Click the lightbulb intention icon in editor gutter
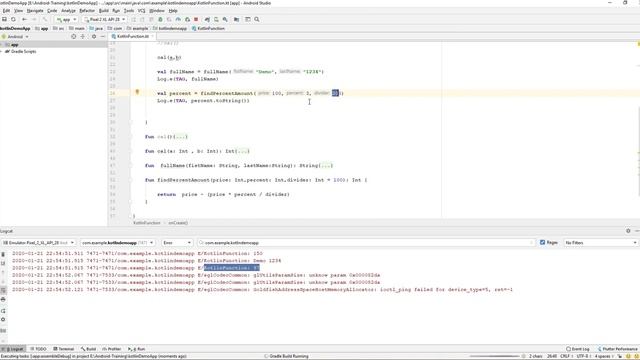This screenshot has width=640, height=360. click(137, 92)
